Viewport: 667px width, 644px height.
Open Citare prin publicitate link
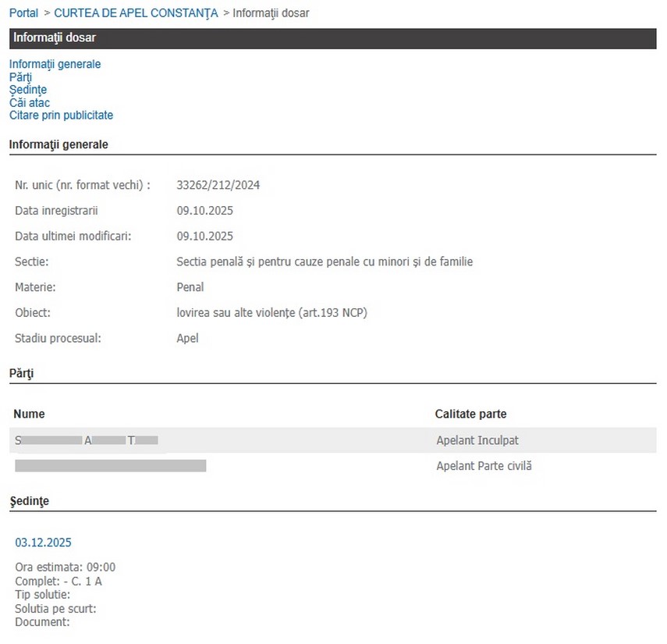pyautogui.click(x=61, y=115)
